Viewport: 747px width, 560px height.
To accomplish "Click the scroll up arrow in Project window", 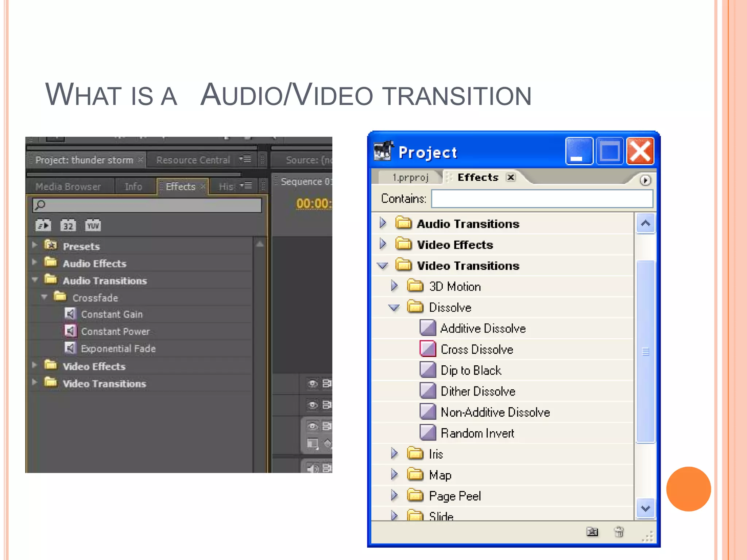I will [x=645, y=223].
